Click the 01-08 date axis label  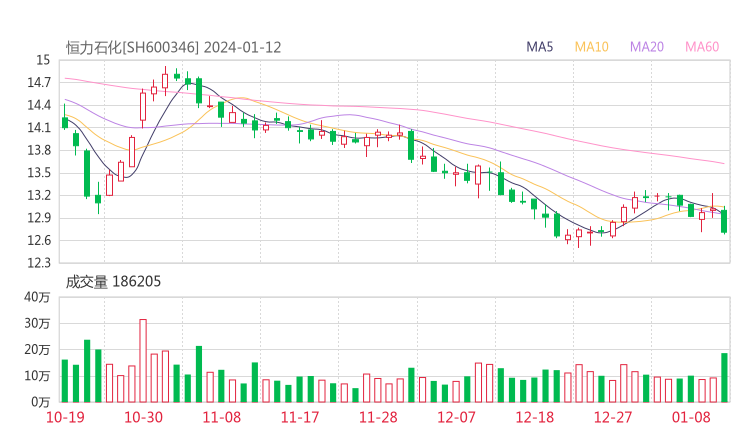(691, 417)
